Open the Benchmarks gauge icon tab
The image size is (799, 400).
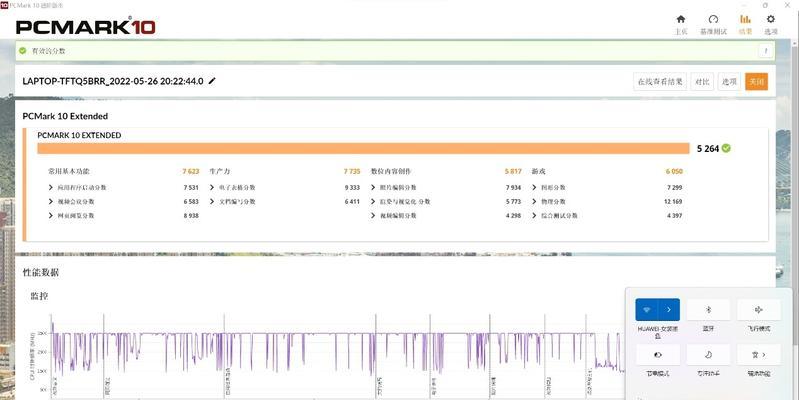[x=713, y=19]
